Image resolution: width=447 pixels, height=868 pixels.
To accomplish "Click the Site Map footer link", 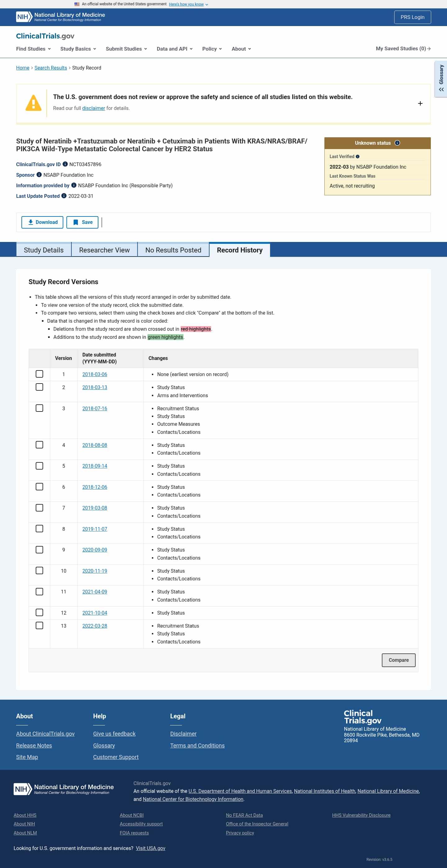I will tap(27, 757).
